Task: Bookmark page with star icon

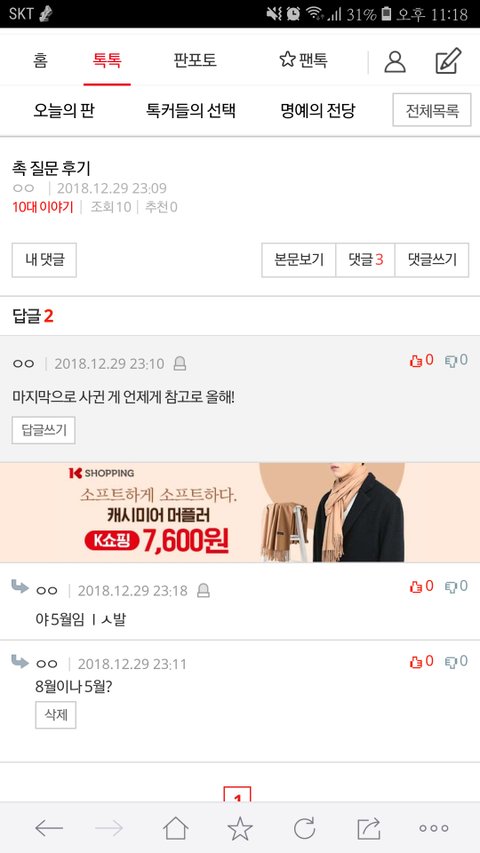Action: point(240,828)
